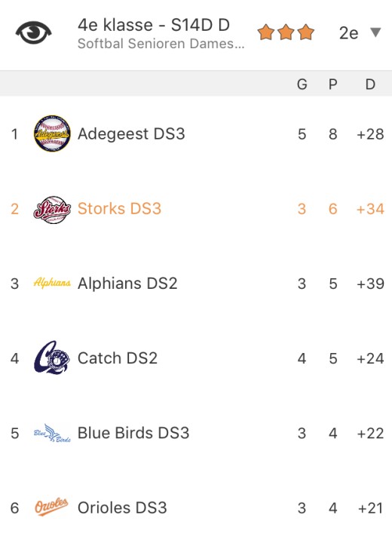This screenshot has height=540, width=392.
Task: Open the Adegeest DS3 team entry
Action: 196,133
